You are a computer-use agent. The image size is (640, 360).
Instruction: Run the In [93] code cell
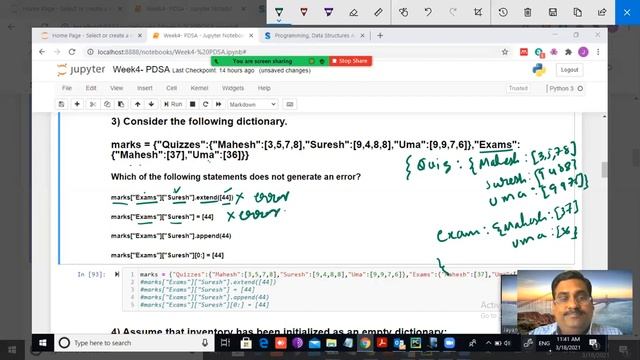[117, 274]
